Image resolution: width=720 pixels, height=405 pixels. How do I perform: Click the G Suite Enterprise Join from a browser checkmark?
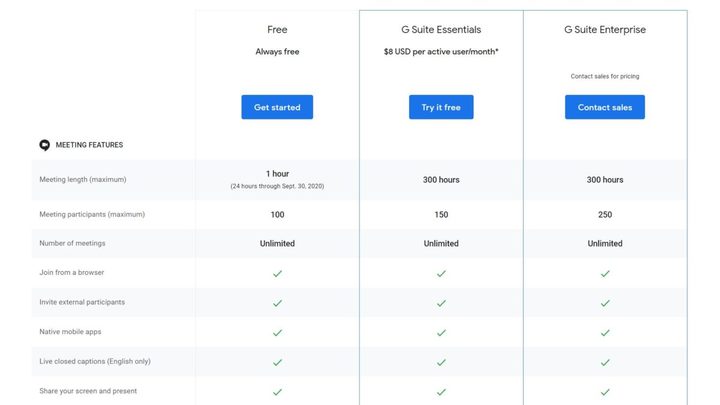tap(605, 273)
